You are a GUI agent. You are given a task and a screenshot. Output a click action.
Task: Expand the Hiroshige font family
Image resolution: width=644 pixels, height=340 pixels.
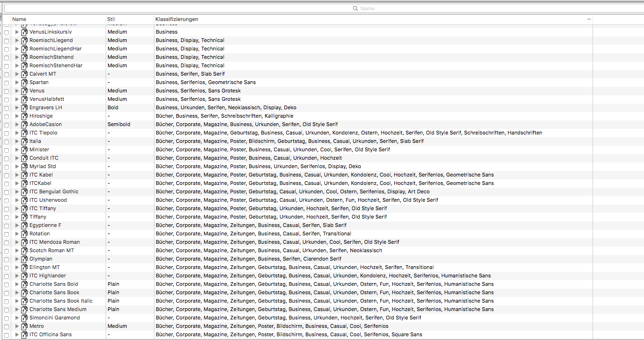click(x=17, y=116)
